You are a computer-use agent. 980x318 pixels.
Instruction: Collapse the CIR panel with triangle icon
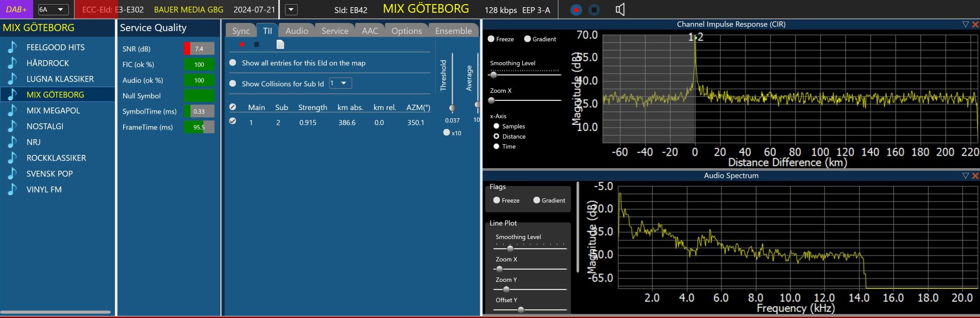tap(965, 24)
